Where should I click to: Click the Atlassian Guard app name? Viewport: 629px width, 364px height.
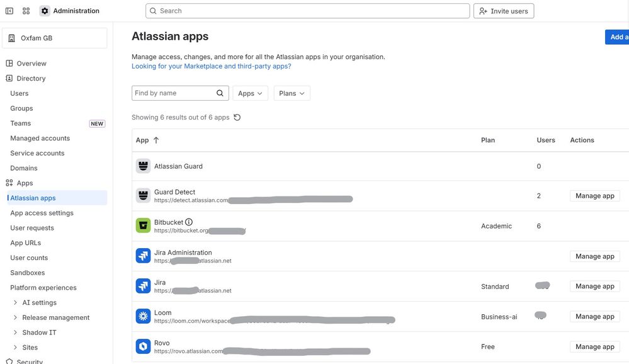179,166
